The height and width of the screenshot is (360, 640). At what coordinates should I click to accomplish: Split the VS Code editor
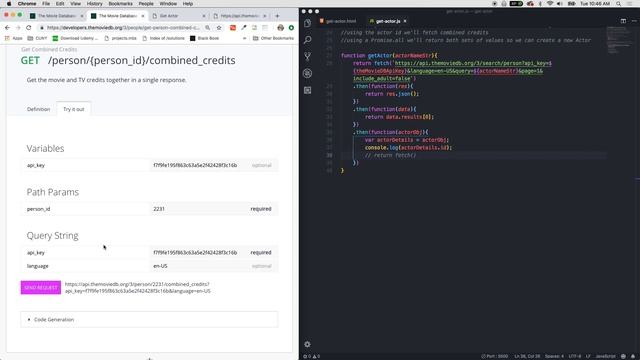(623, 21)
